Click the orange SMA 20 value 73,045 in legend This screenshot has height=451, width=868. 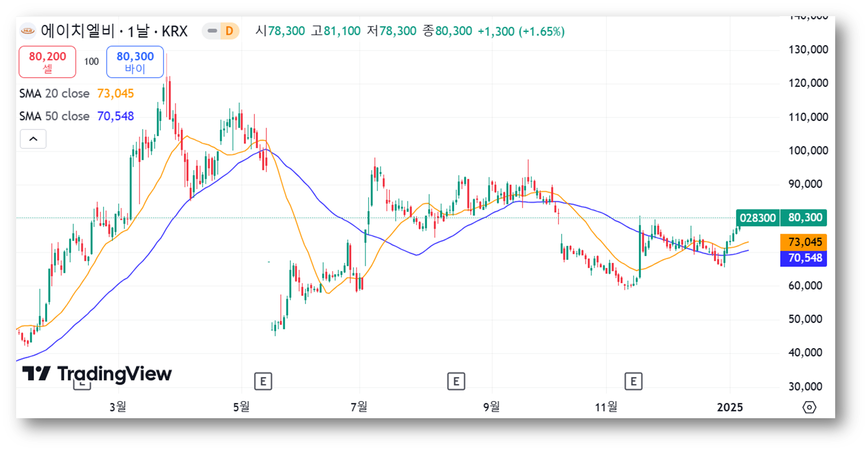pos(116,93)
